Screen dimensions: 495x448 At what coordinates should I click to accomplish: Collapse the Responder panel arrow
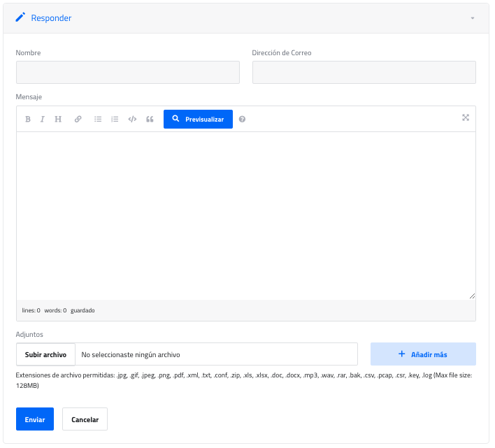[473, 18]
